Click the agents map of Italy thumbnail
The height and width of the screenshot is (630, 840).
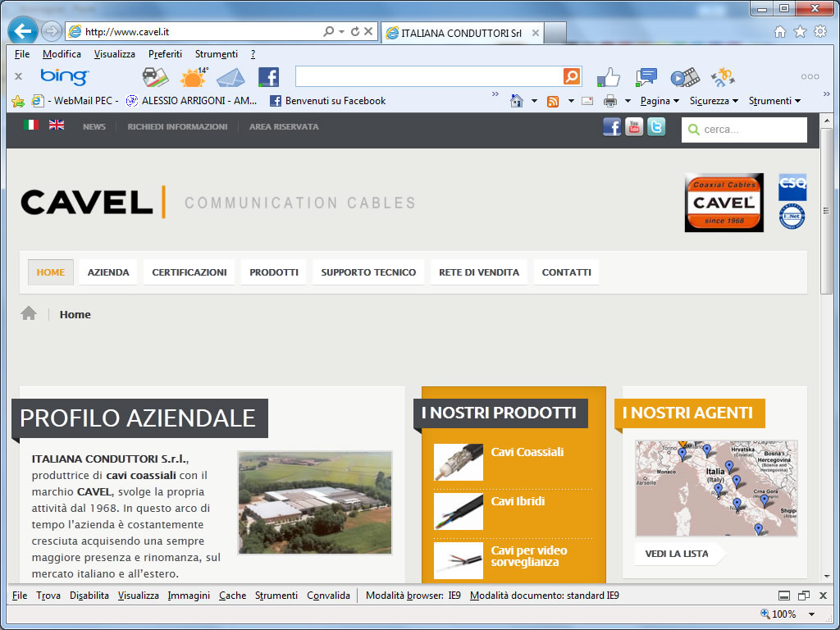[716, 488]
